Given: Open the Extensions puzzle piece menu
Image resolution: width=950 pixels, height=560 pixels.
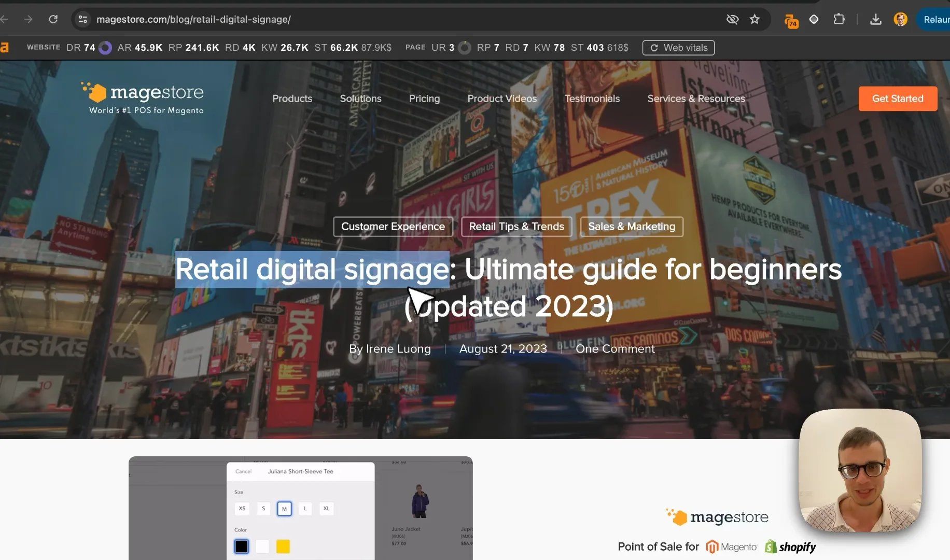Looking at the screenshot, I should pos(839,19).
